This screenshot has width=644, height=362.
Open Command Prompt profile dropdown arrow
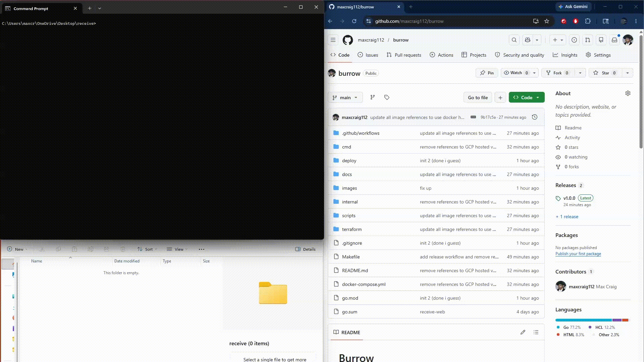100,8
